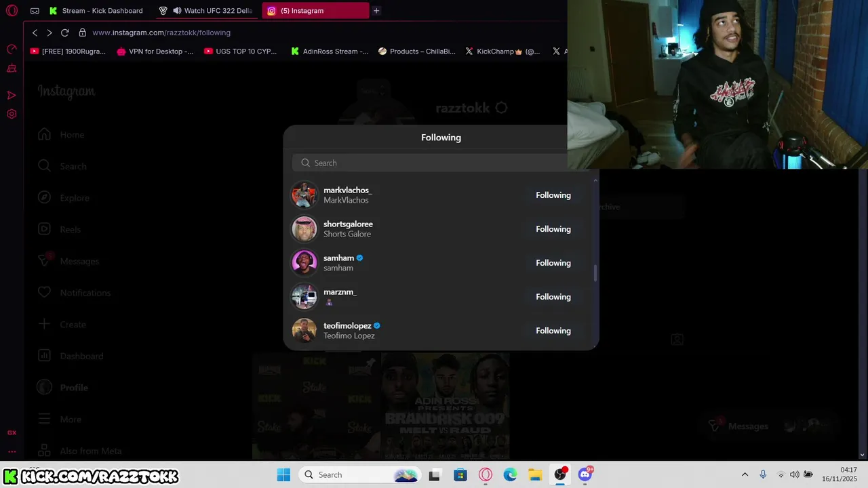Open Windows Start menu
Screen dimensions: 868x488
(283, 474)
